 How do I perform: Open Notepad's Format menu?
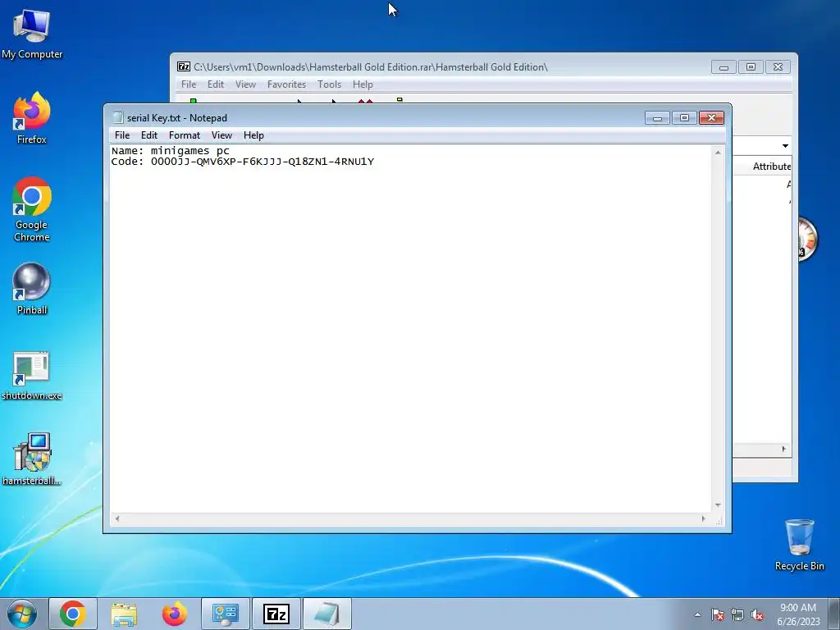coord(185,135)
